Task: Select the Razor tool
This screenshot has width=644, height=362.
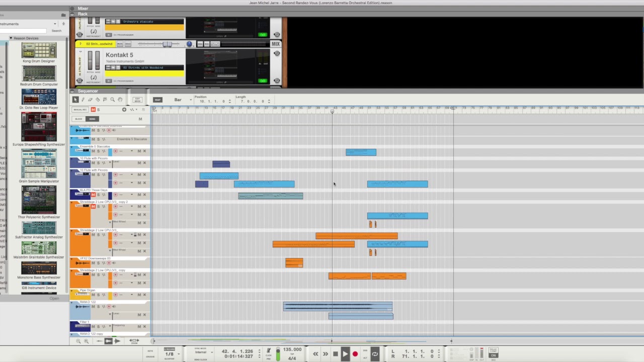Action: (x=98, y=100)
